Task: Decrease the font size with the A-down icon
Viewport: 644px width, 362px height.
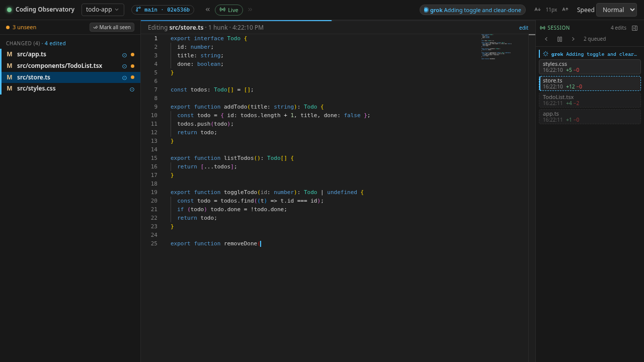Action: pyautogui.click(x=537, y=10)
